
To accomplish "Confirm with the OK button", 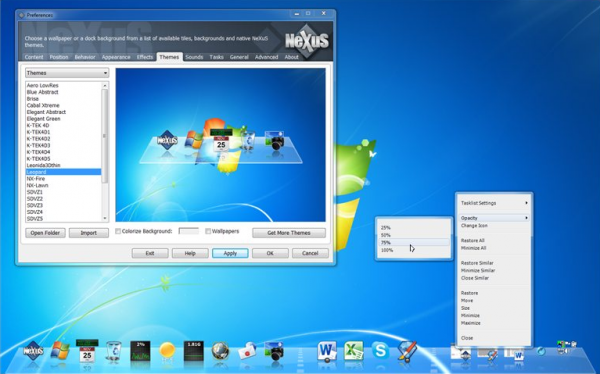I will tap(270, 253).
